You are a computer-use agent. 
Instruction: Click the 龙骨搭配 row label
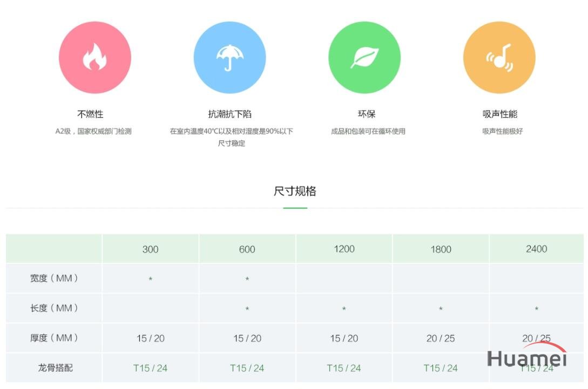[x=55, y=367]
